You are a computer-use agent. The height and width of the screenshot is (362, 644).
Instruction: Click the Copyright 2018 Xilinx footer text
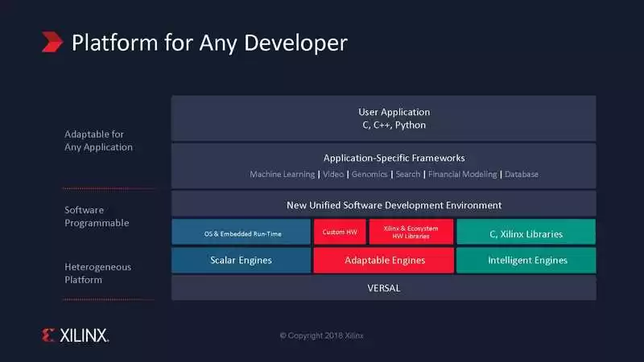(322, 335)
